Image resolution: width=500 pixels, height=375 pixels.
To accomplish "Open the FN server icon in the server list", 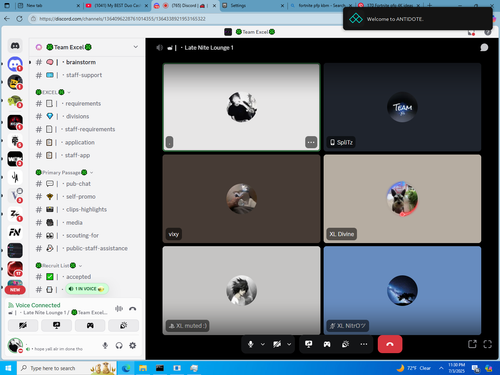I will (x=15, y=232).
